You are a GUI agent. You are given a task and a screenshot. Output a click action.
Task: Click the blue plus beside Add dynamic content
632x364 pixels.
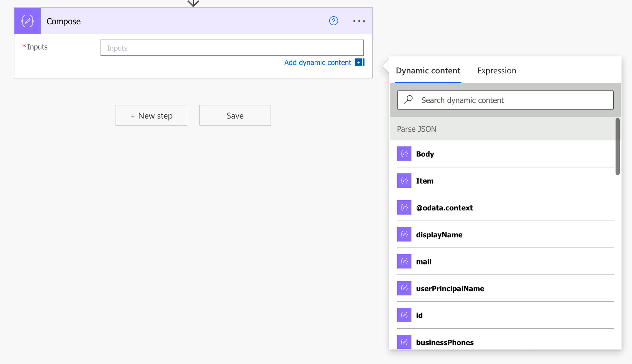pos(359,63)
